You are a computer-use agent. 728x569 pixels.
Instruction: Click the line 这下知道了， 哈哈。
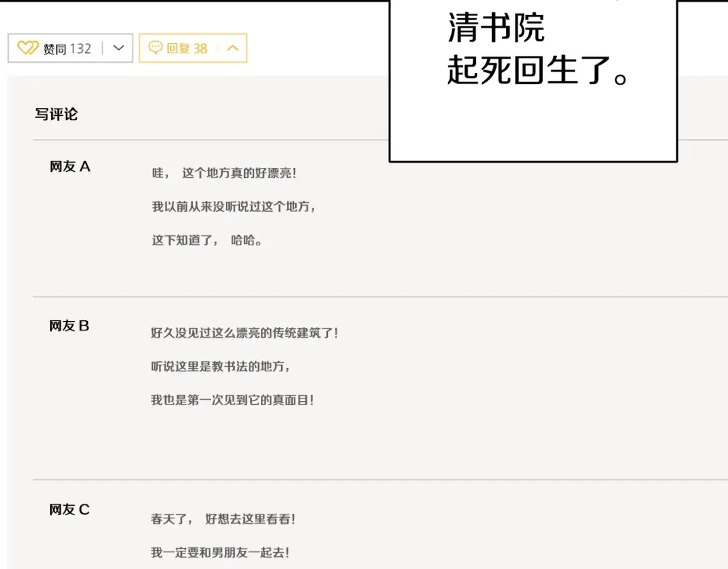click(x=207, y=240)
